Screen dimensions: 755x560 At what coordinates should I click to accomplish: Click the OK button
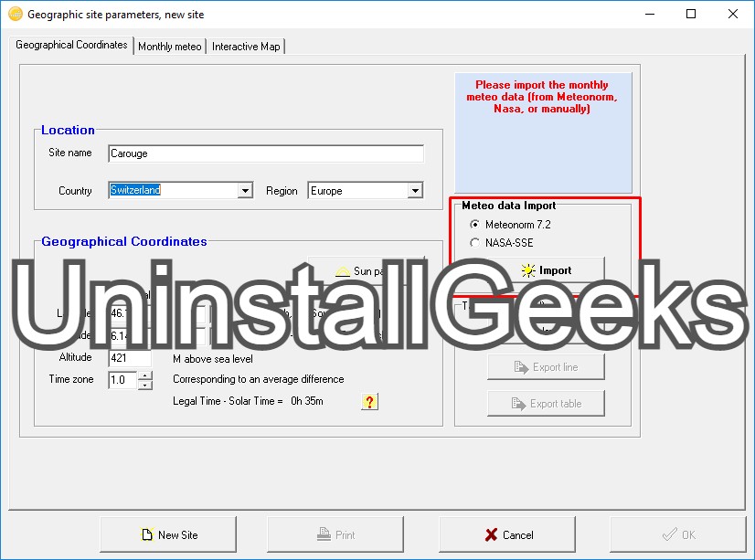pyautogui.click(x=678, y=534)
